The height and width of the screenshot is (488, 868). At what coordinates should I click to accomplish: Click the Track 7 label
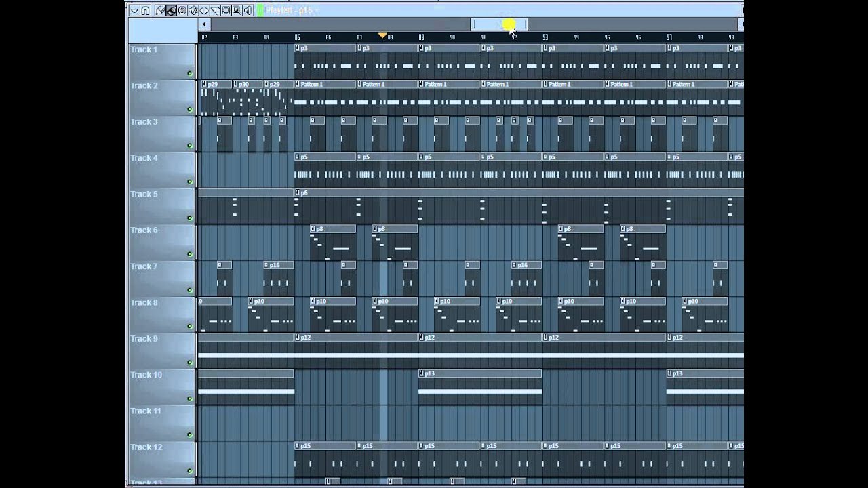(x=144, y=266)
